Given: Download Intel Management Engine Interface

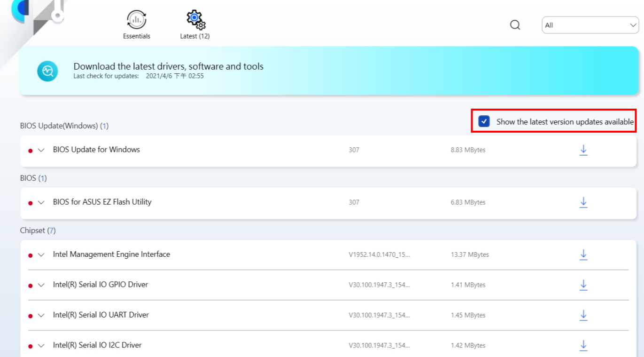Looking at the screenshot, I should 583,254.
